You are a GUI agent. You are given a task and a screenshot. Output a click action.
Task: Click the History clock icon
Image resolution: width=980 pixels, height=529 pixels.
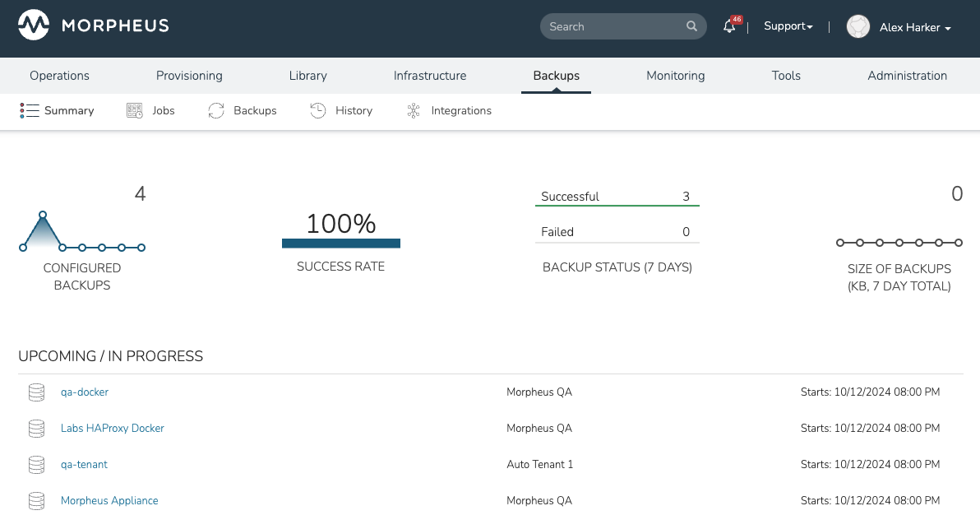[x=318, y=111]
